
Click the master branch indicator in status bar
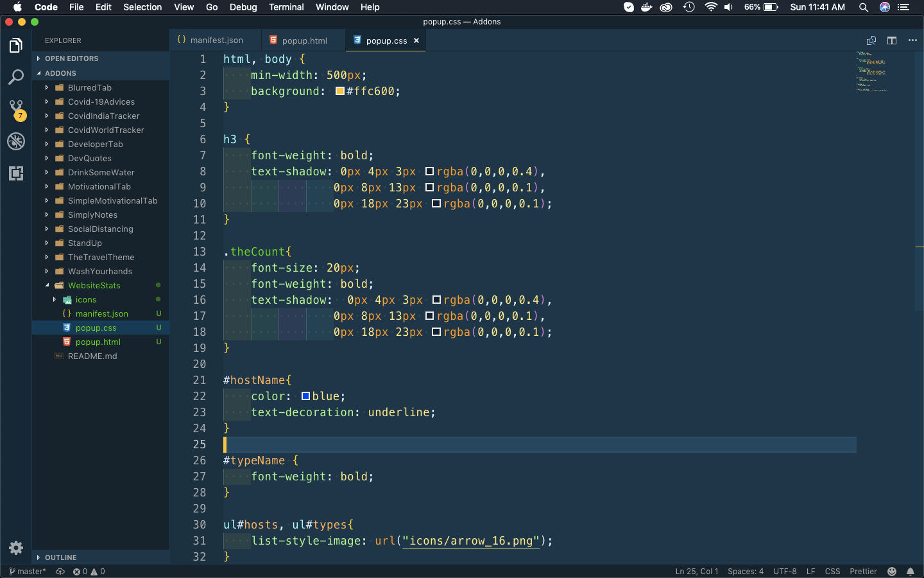[28, 572]
